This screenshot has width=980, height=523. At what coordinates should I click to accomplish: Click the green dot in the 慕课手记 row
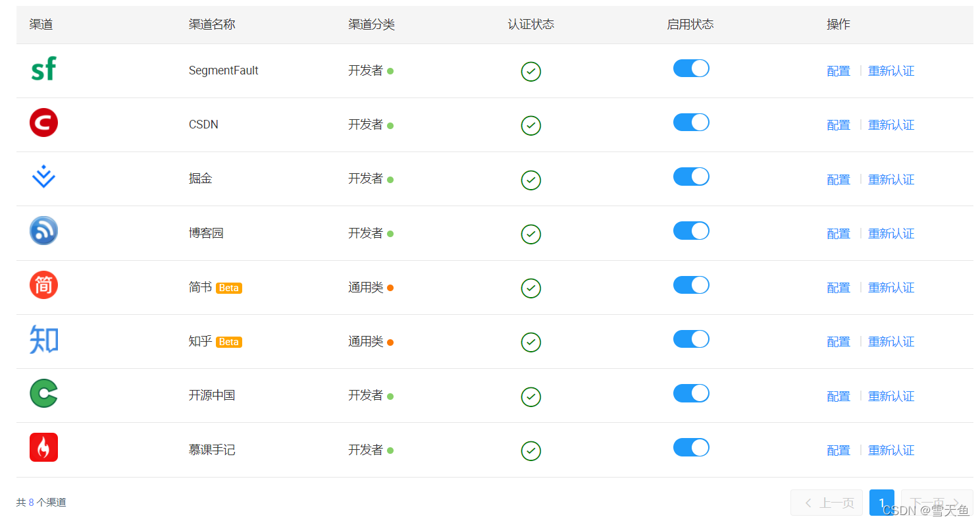coord(390,451)
